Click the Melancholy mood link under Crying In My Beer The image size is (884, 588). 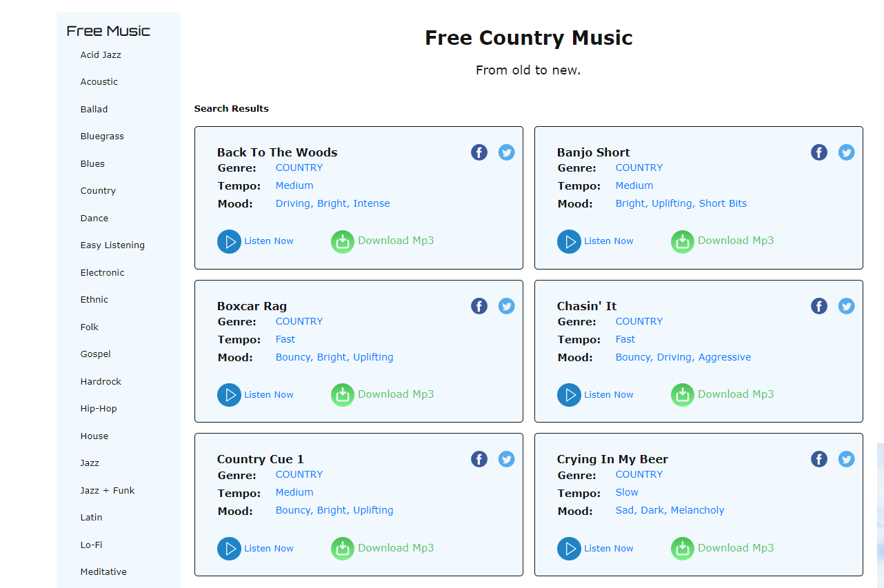coord(697,509)
